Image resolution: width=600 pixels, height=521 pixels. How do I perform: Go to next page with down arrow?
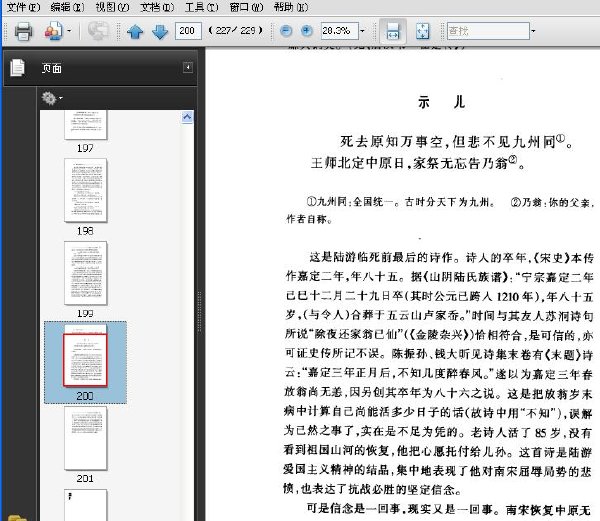(160, 32)
